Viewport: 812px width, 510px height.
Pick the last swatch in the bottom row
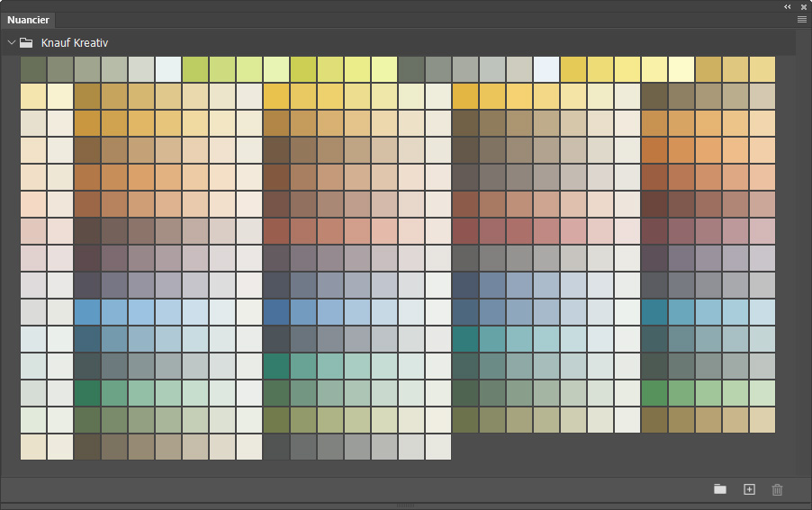click(438, 447)
